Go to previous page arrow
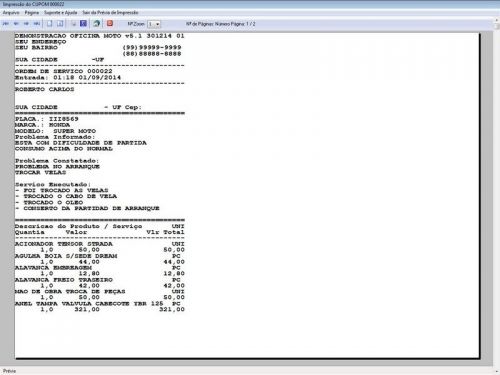 pyautogui.click(x=16, y=24)
